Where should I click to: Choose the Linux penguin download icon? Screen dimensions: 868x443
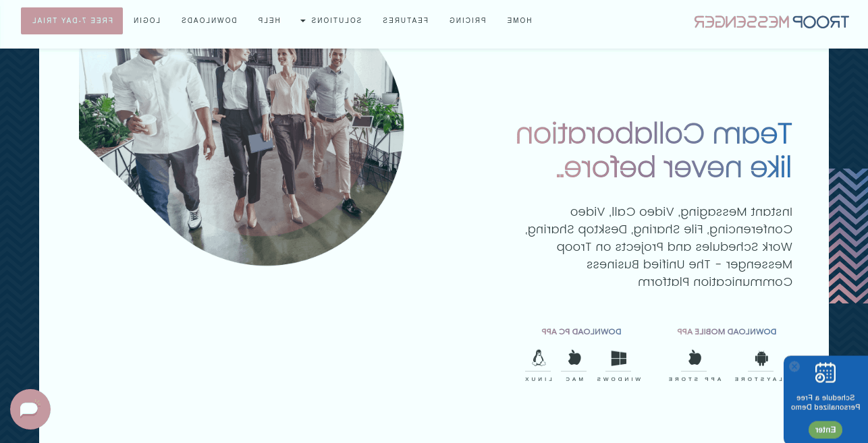point(538,357)
